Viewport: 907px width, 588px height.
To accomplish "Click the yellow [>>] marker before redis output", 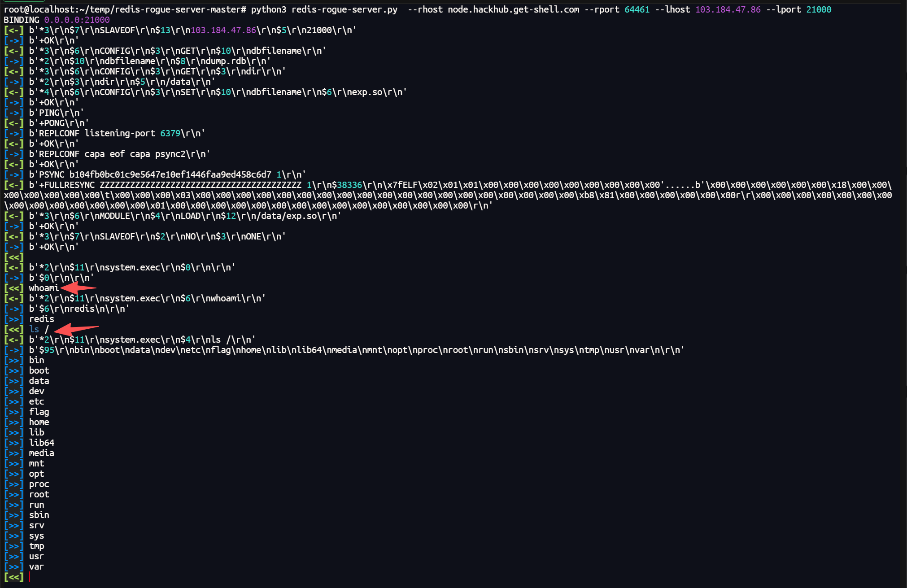I will (x=13, y=318).
